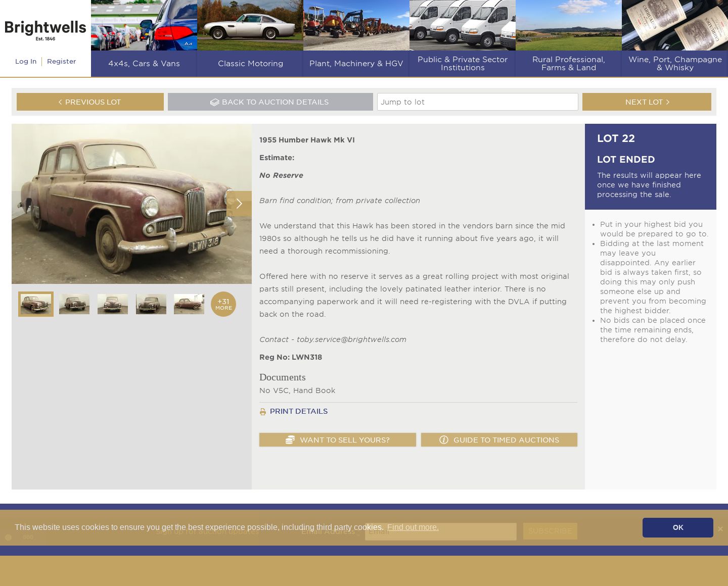Open Classic Motoring category

click(x=250, y=64)
